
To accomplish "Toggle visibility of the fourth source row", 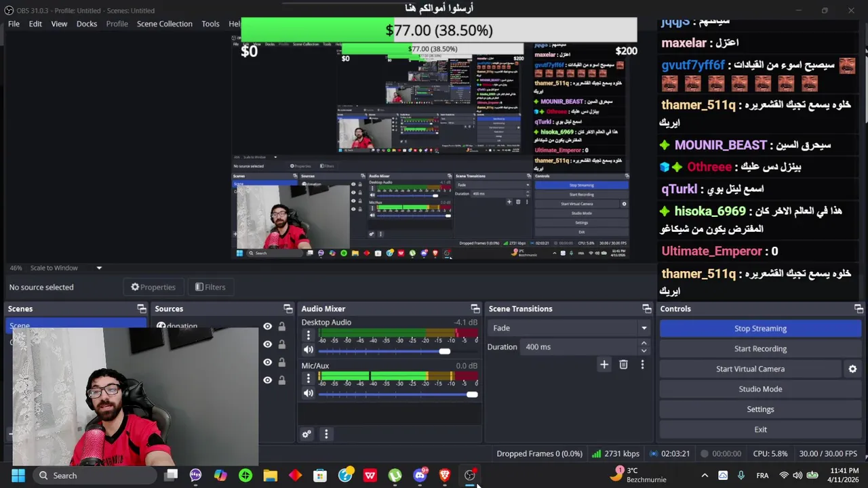I will coord(267,380).
